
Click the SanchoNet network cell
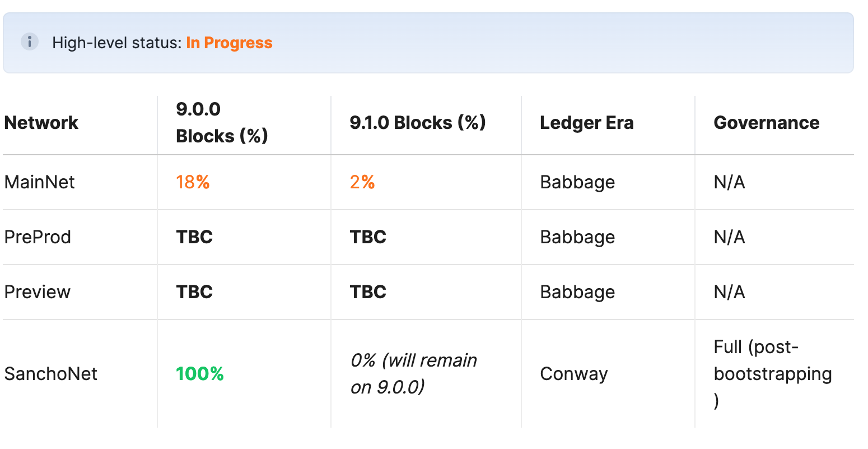(51, 374)
